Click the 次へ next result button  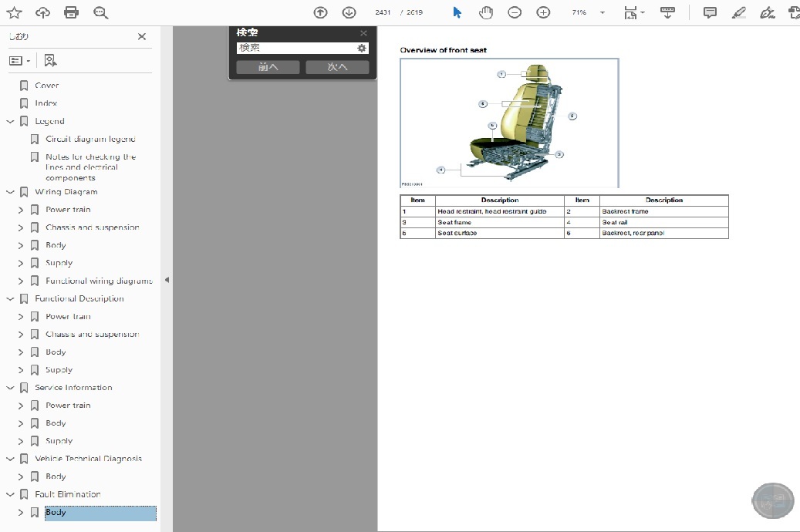click(x=337, y=67)
